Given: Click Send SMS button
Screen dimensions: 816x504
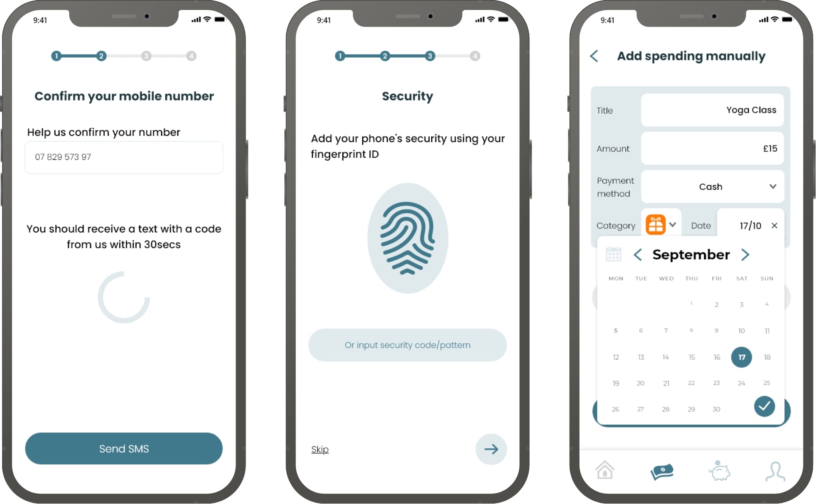Looking at the screenshot, I should pyautogui.click(x=124, y=449).
